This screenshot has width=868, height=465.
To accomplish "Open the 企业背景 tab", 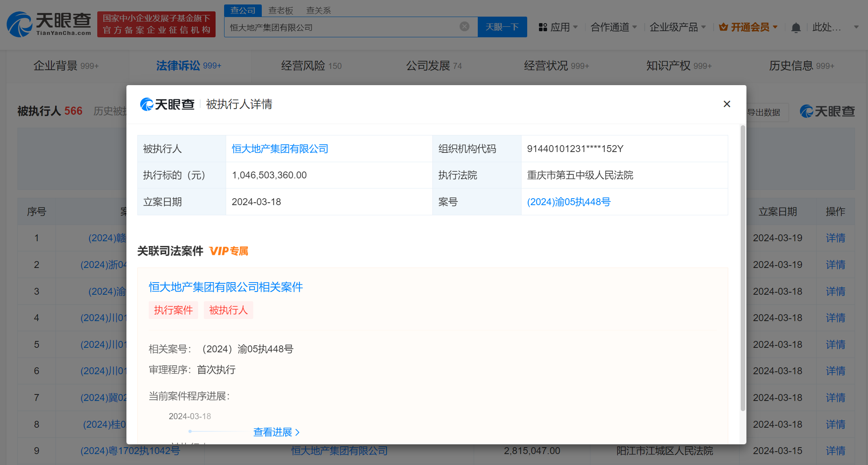I will 66,66.
